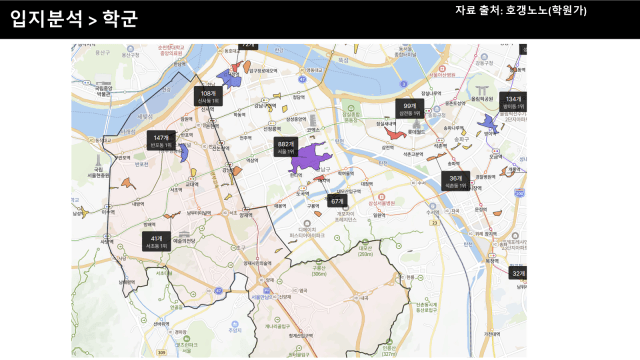Select the 인릉산 mountain marker
The image size is (640, 360).
[x=389, y=342]
